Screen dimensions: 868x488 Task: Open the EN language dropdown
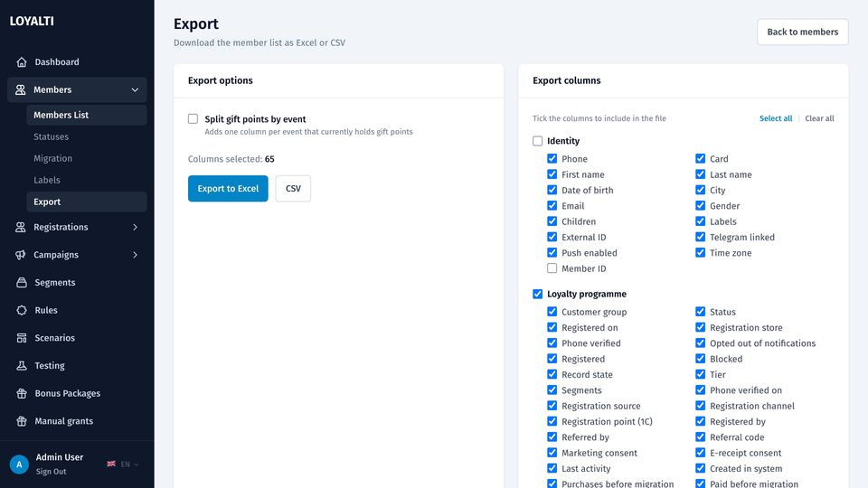pos(129,465)
